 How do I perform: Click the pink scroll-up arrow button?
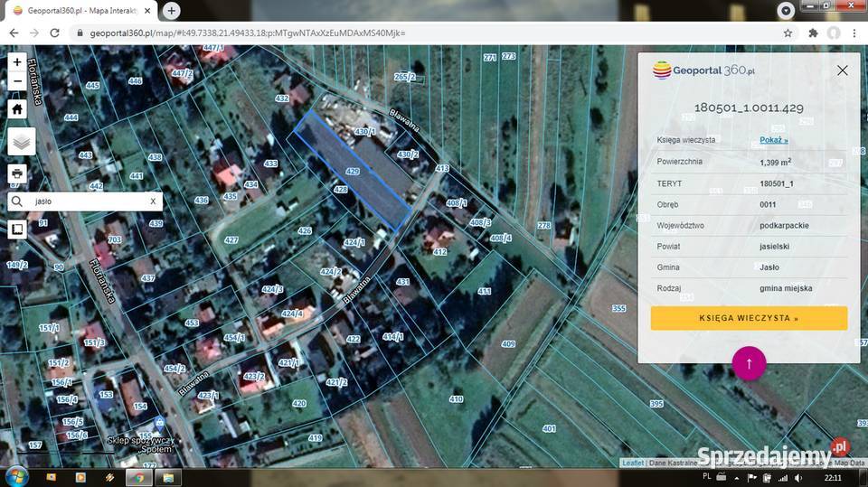(x=749, y=363)
